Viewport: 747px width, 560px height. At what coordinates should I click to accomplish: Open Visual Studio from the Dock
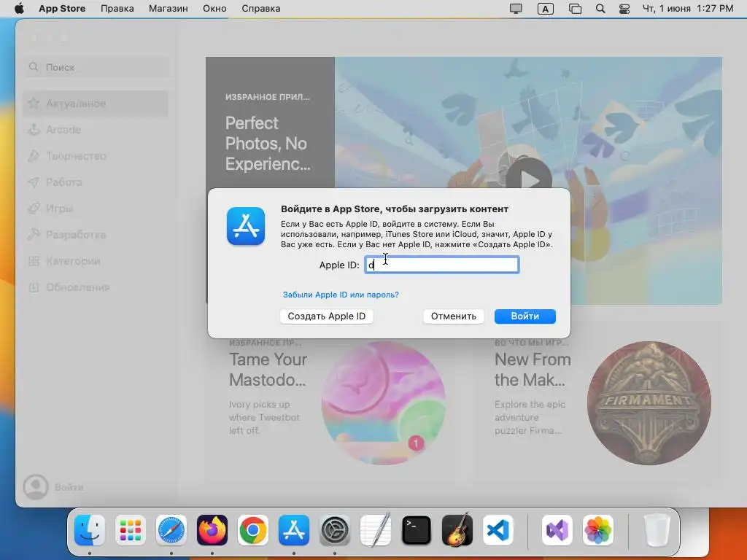point(557,530)
